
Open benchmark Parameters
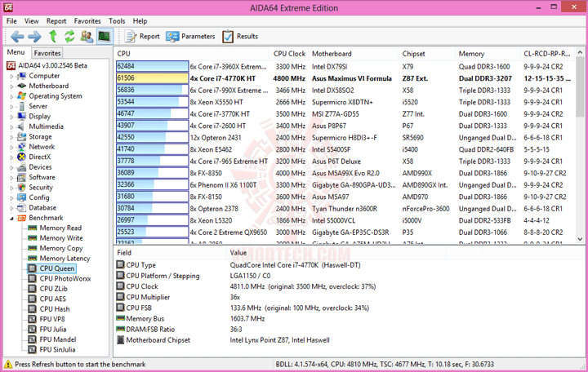190,37
